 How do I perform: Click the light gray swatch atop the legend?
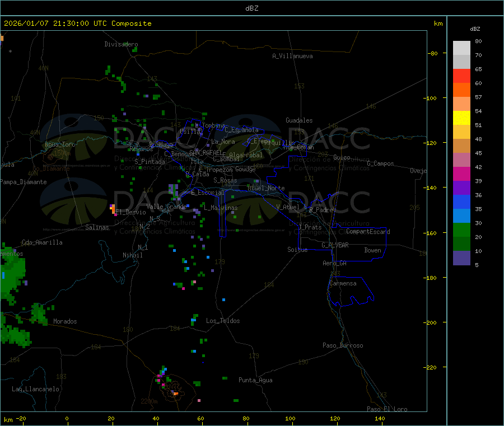461,48
